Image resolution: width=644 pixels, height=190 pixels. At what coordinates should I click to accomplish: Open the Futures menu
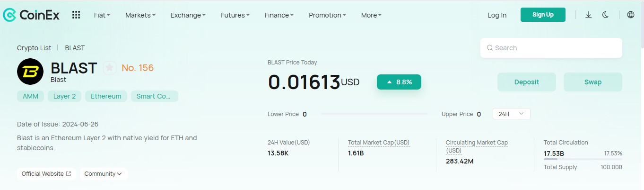235,15
